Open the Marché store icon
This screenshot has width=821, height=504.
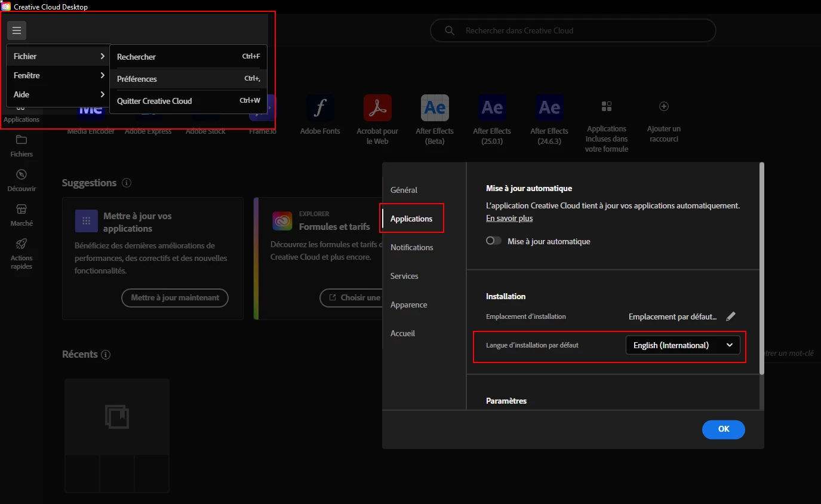(21, 209)
